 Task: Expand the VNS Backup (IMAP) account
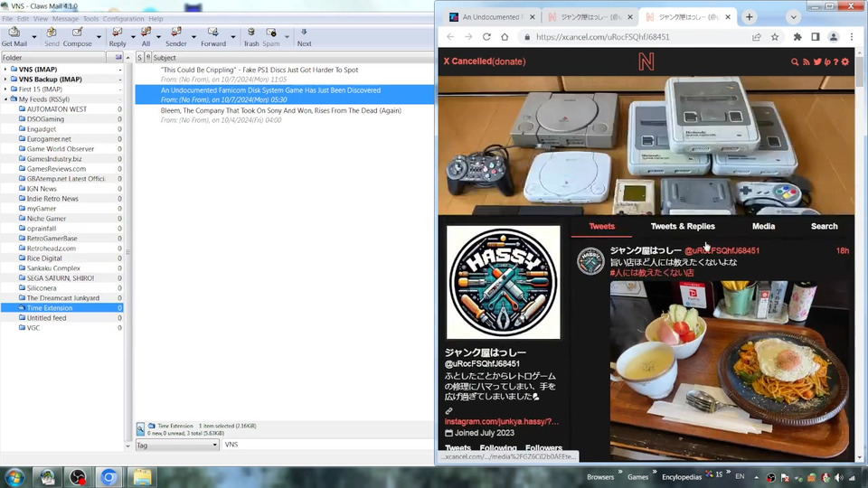point(5,80)
